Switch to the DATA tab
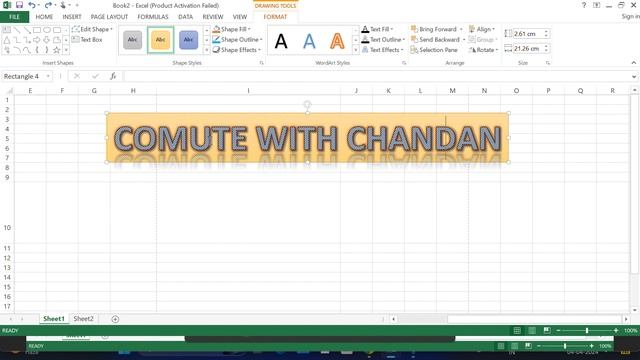This screenshot has width=640, height=360. [x=185, y=17]
